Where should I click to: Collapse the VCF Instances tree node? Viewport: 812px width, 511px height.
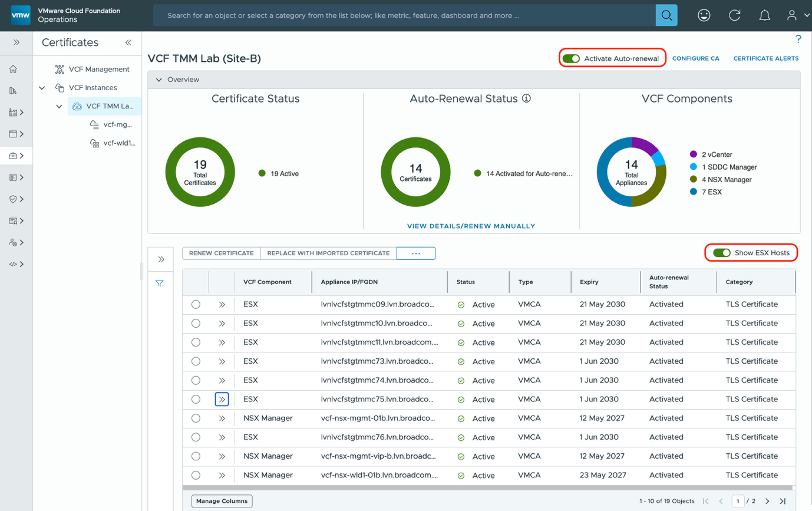coord(42,87)
